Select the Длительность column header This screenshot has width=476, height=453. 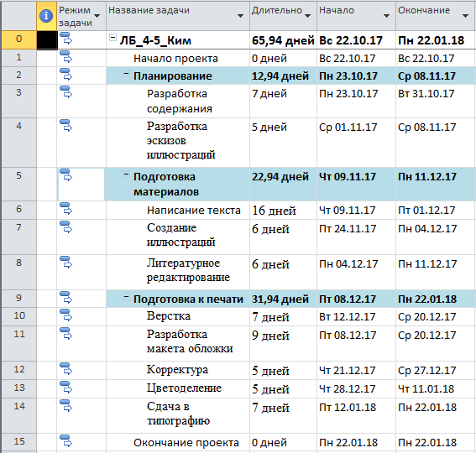[283, 16]
